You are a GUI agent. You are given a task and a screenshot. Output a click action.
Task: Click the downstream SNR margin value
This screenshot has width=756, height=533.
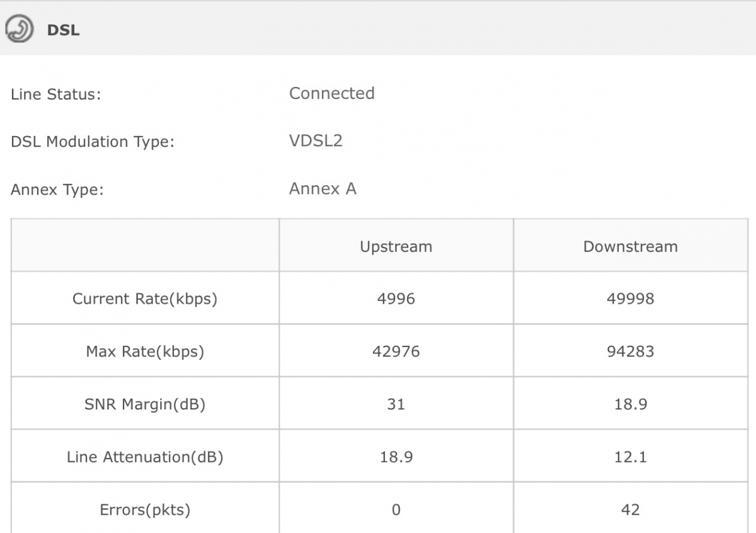click(x=630, y=404)
